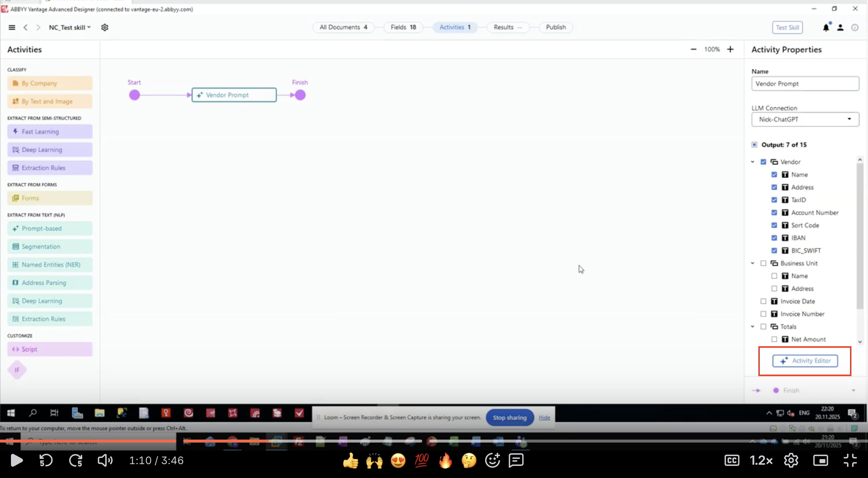Screen dimensions: 868x478
Task: Zoom in the canvas with plus icon
Action: tap(730, 49)
